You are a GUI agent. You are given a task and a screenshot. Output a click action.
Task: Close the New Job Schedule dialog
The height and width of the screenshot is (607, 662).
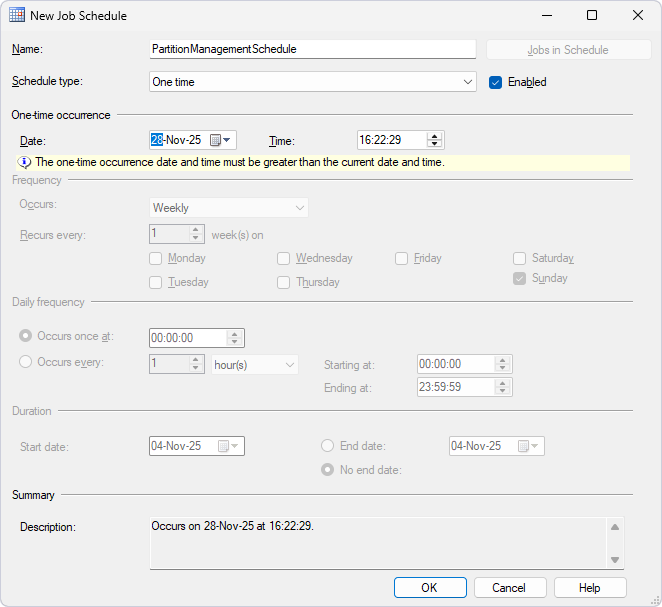(x=638, y=16)
